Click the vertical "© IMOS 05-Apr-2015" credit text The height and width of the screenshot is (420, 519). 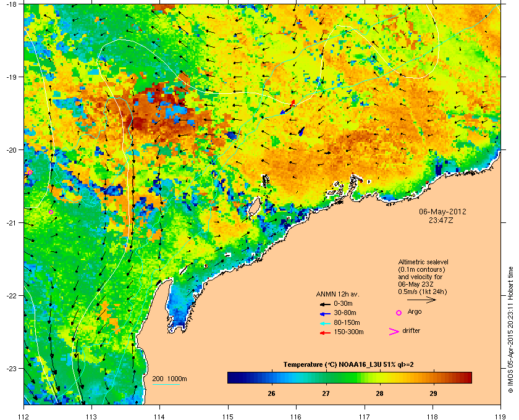tap(510, 330)
